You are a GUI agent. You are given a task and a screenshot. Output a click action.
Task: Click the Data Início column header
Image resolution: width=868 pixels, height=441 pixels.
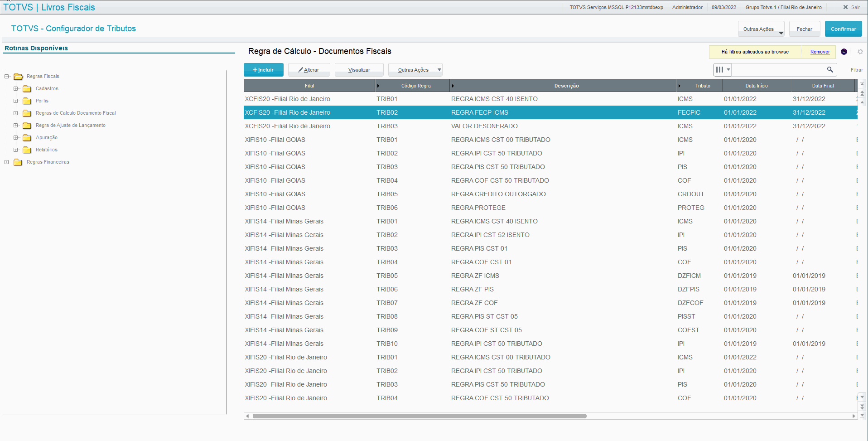(x=757, y=86)
